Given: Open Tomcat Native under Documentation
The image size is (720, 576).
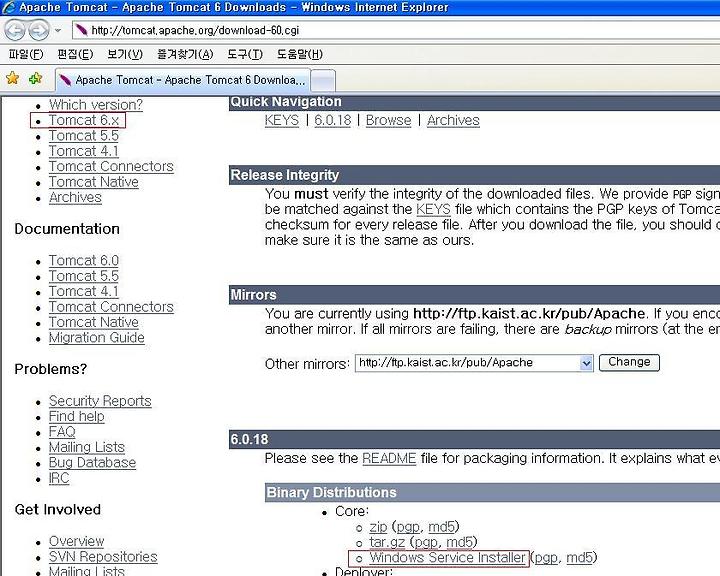Looking at the screenshot, I should (x=94, y=322).
